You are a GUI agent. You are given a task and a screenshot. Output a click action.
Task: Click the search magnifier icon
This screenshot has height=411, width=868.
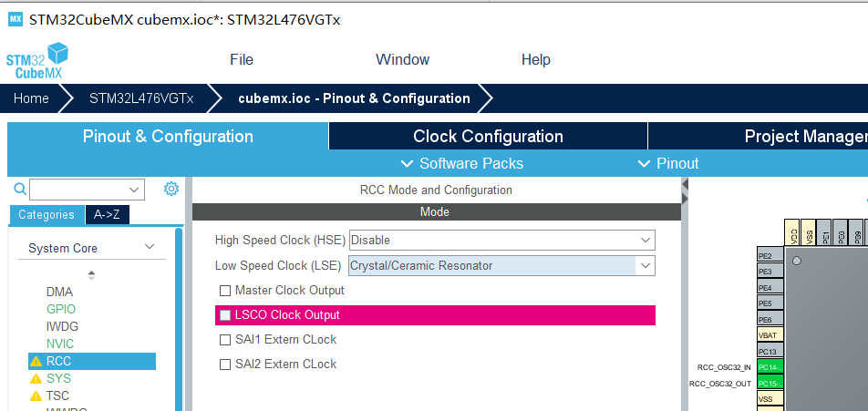(x=19, y=190)
